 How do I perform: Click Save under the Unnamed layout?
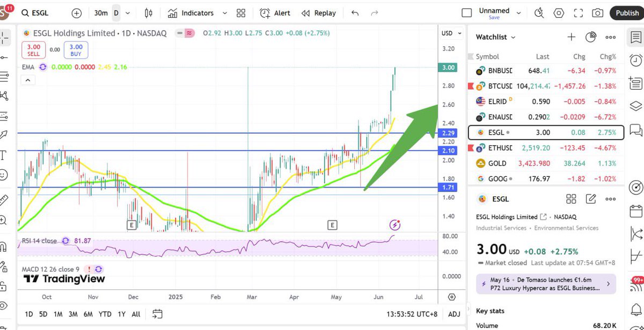click(494, 18)
